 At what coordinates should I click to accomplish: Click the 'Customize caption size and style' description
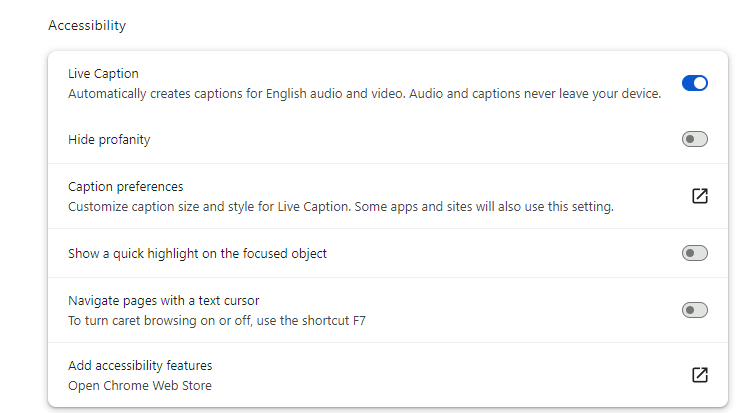340,207
